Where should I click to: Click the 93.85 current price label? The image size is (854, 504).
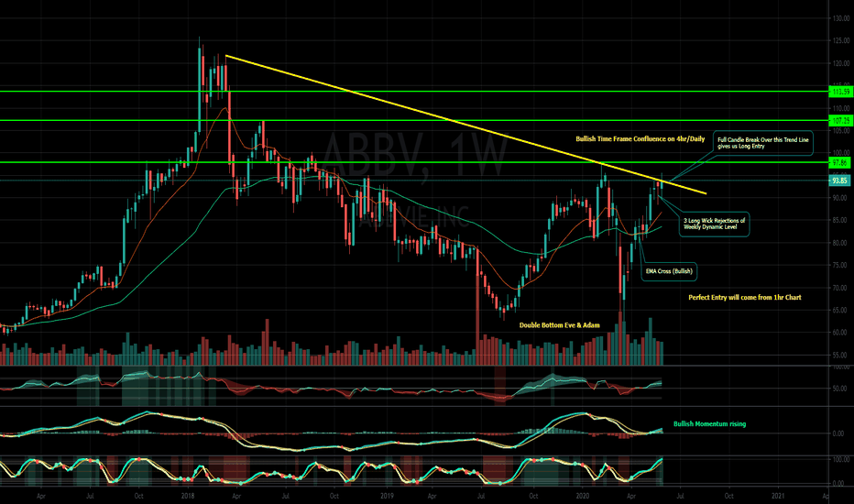point(839,181)
